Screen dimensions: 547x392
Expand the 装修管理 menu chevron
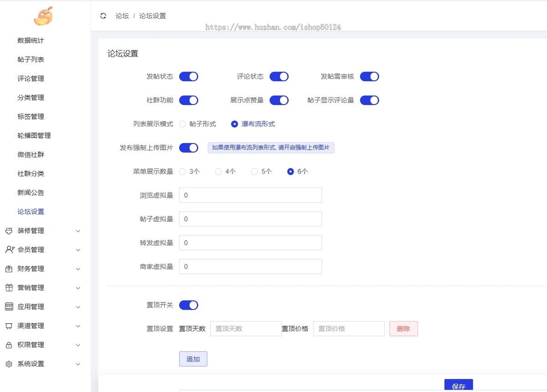tap(78, 231)
